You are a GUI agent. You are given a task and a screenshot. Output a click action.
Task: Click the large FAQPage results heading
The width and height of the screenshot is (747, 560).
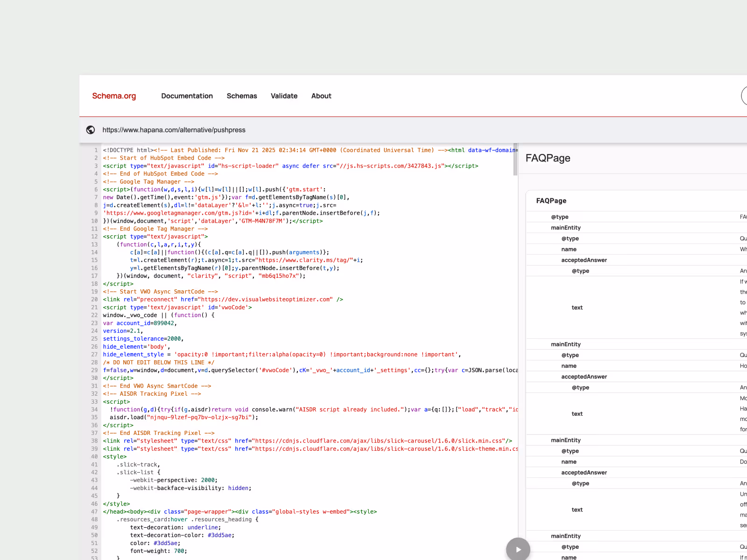tap(548, 158)
